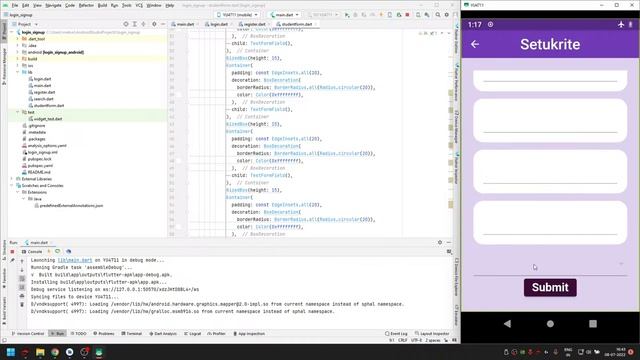This screenshot has height=360, width=640.
Task: Open Terminal tool window
Action: pyautogui.click(x=131, y=333)
